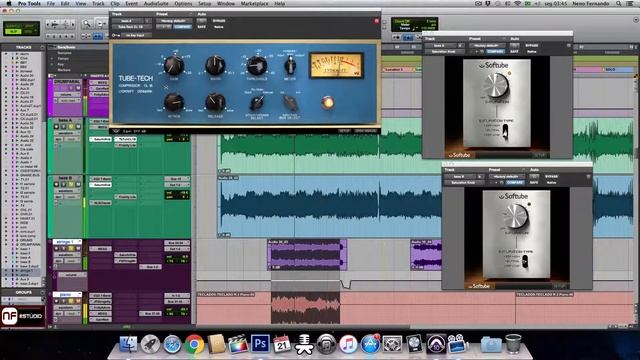
Task: Open preset dropdown in upper Softube window
Action: 487,46
